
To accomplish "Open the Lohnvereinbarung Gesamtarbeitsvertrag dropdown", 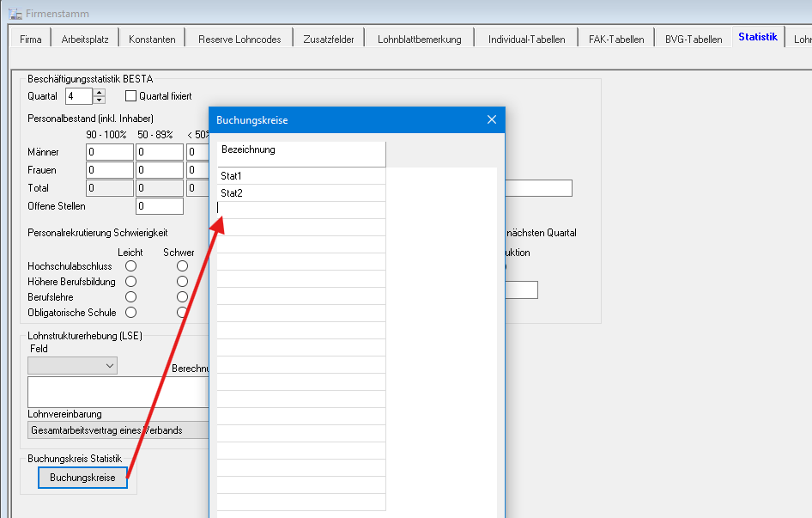I will [x=119, y=430].
